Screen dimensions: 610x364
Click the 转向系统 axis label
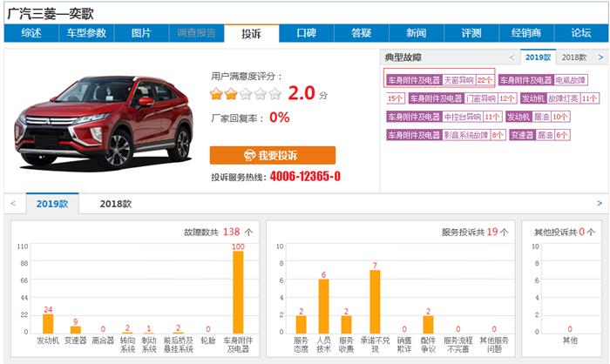127,345
